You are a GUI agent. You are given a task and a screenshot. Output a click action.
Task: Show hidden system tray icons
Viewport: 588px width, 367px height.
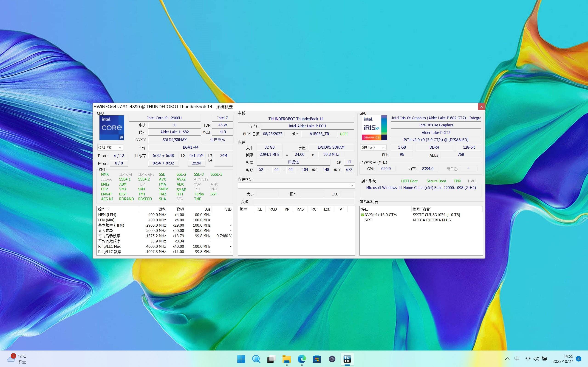507,359
